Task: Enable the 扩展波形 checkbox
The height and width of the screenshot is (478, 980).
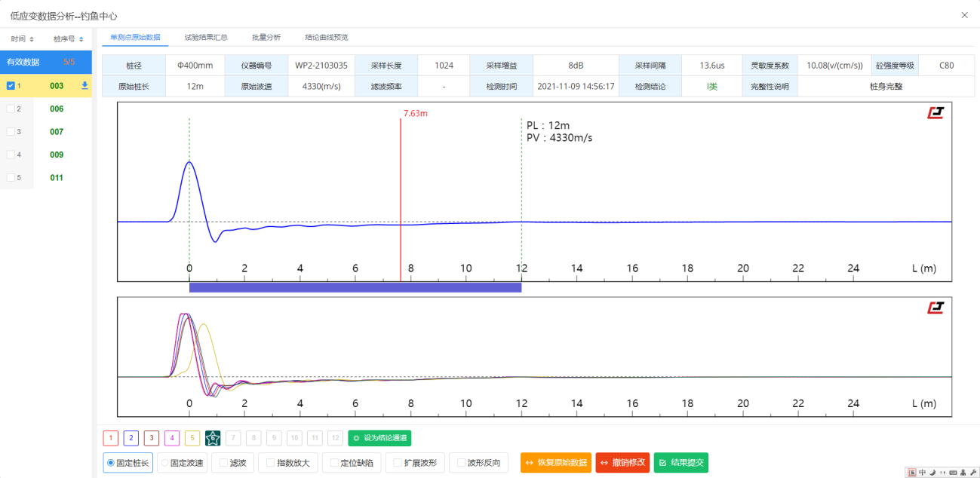Action: click(415, 463)
